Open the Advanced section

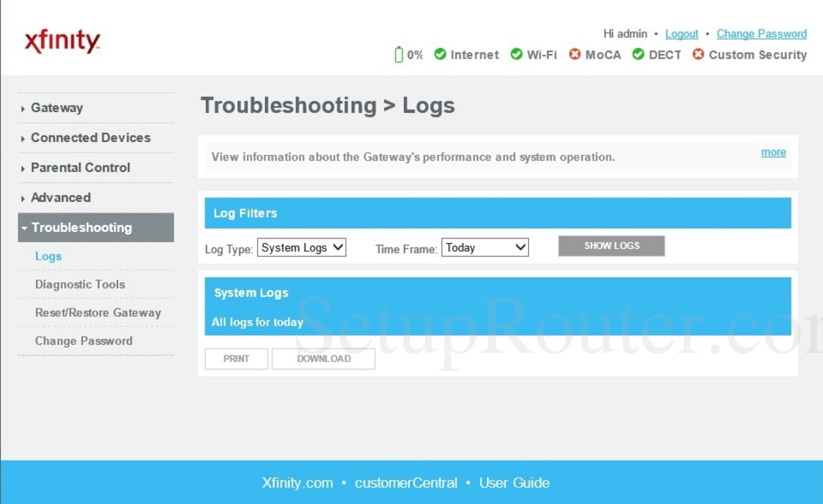pos(61,197)
